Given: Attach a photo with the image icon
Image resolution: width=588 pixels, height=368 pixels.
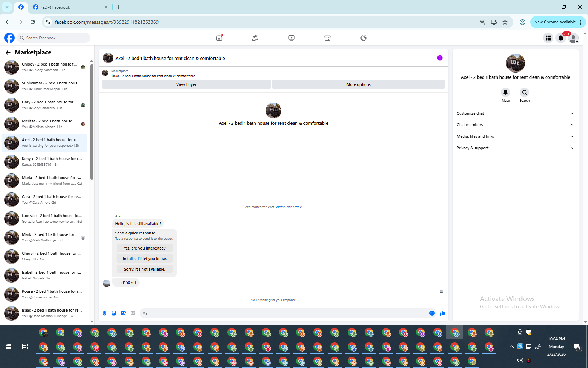Looking at the screenshot, I should (114, 313).
